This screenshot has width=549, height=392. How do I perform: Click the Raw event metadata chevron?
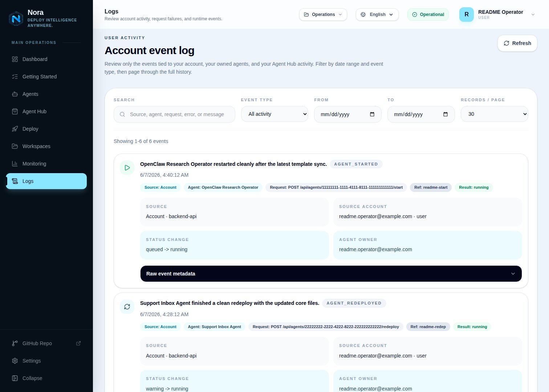pos(513,274)
